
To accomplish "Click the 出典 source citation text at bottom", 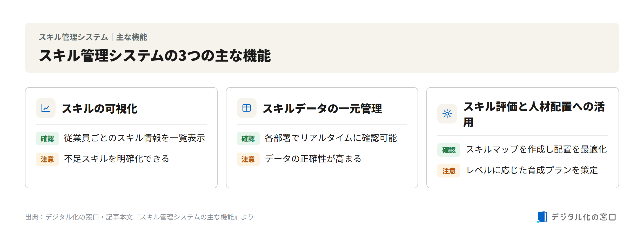I will pyautogui.click(x=139, y=217).
